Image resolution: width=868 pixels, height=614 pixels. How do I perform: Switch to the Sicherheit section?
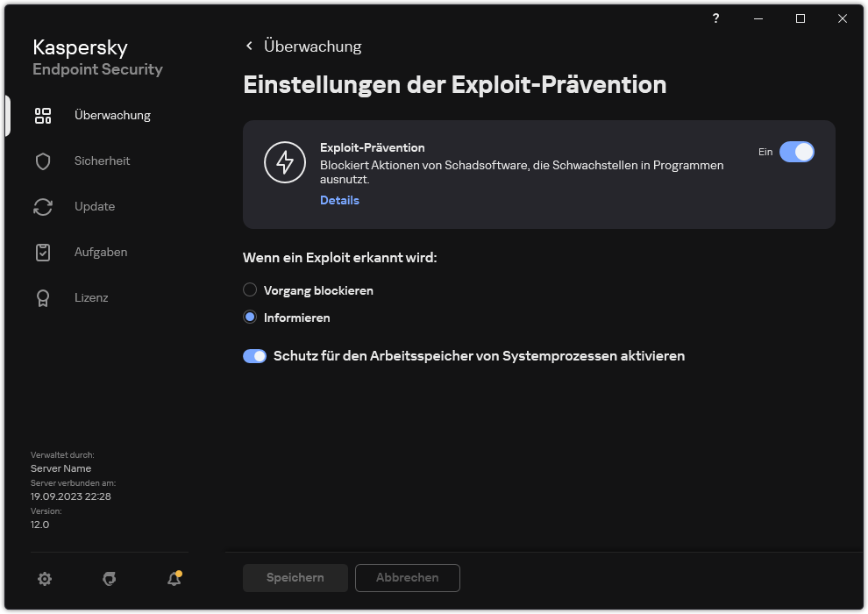point(103,161)
